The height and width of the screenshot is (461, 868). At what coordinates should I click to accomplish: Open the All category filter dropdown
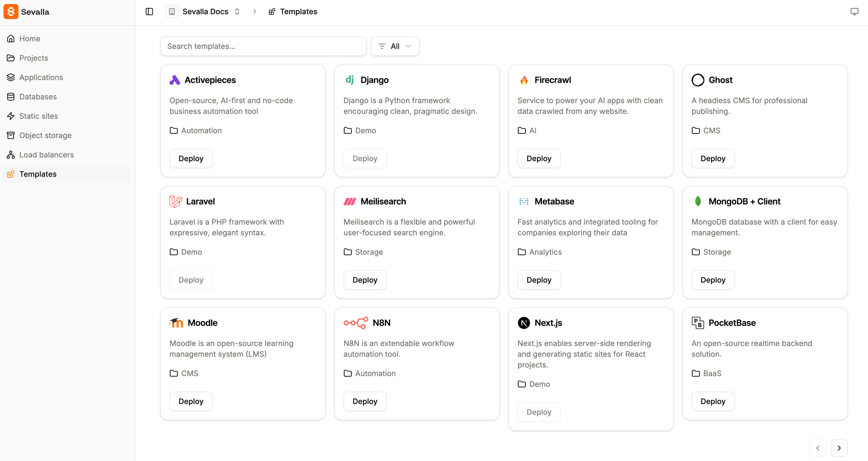click(395, 46)
